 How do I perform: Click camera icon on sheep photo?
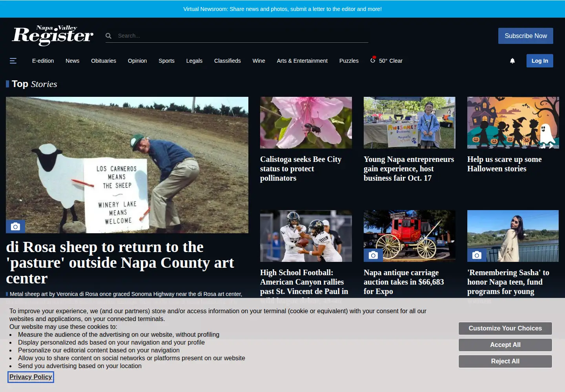click(15, 226)
